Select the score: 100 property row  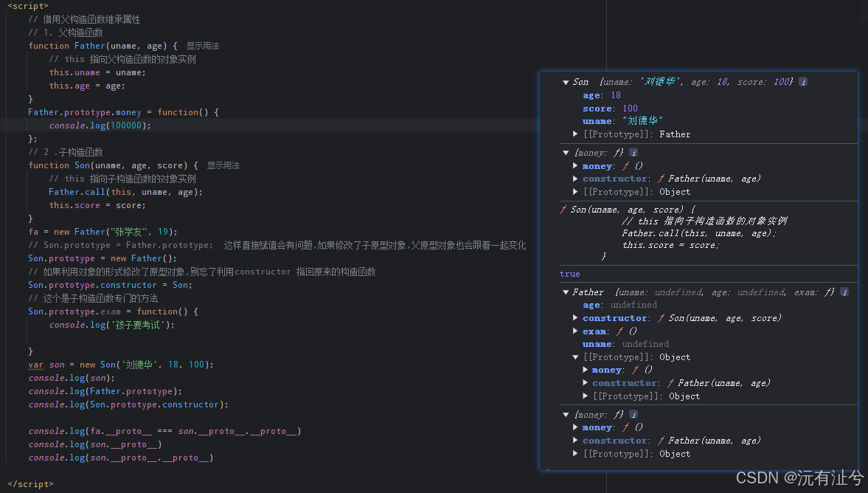[610, 108]
